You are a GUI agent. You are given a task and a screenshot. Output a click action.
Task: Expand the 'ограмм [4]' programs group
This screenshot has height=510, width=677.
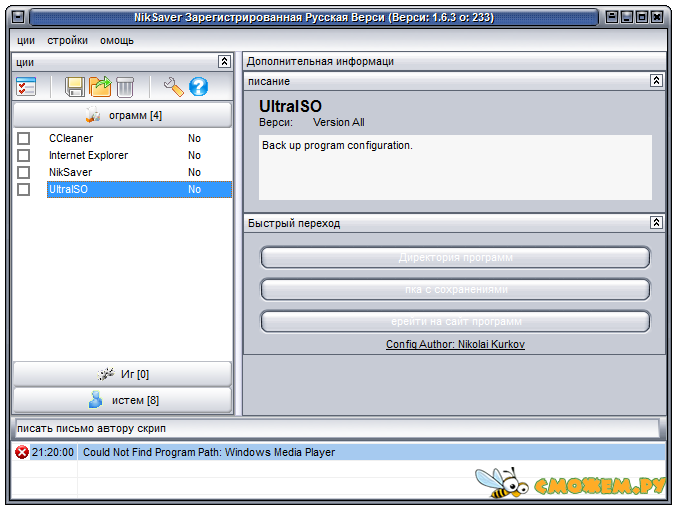tap(123, 115)
